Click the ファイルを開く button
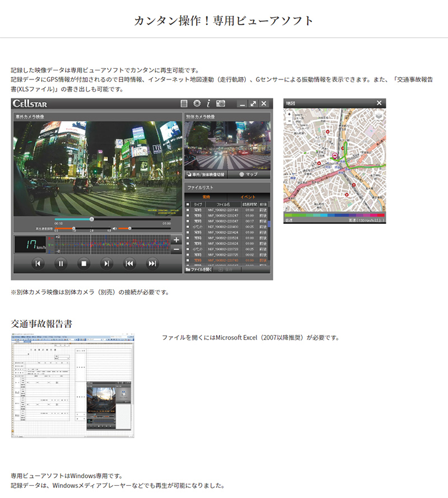The image size is (448, 498). [199, 270]
